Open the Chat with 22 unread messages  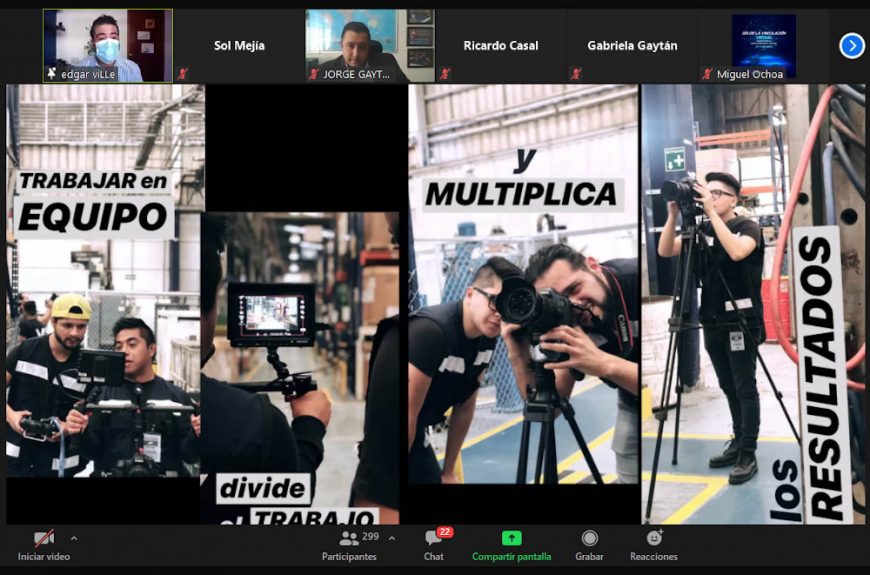point(433,538)
